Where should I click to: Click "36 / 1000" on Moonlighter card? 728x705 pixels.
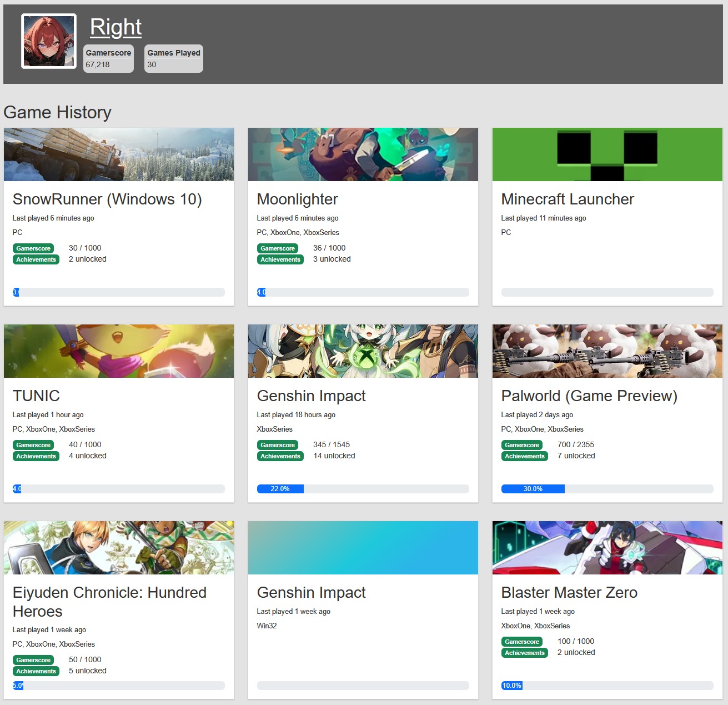coord(329,248)
